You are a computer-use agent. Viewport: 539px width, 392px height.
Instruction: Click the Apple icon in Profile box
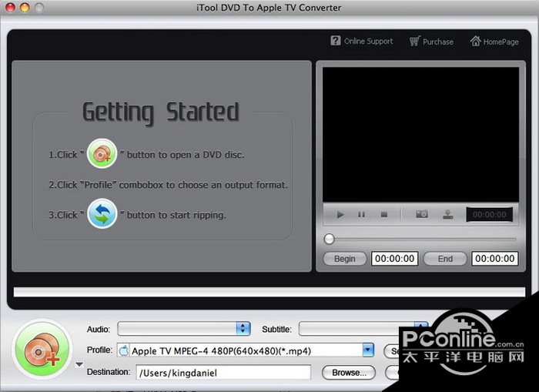click(x=123, y=350)
